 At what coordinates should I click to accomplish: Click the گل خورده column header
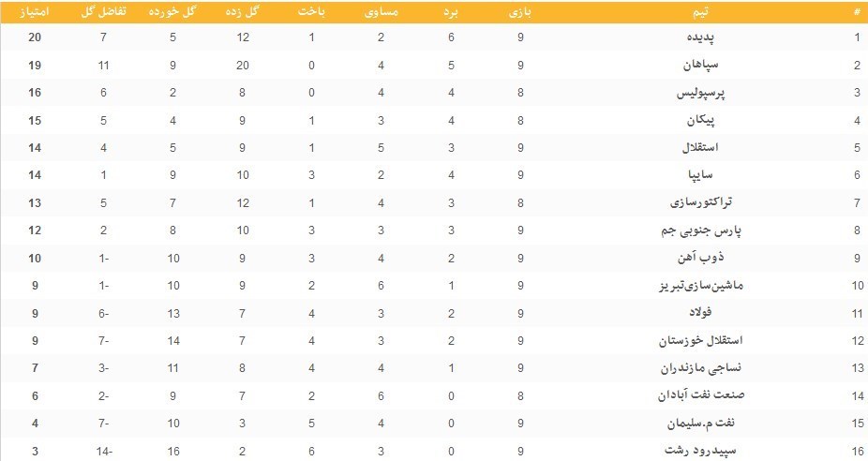[x=172, y=11]
